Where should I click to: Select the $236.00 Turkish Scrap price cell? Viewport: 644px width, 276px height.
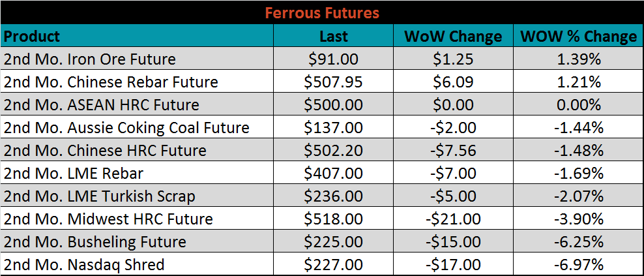click(334, 196)
